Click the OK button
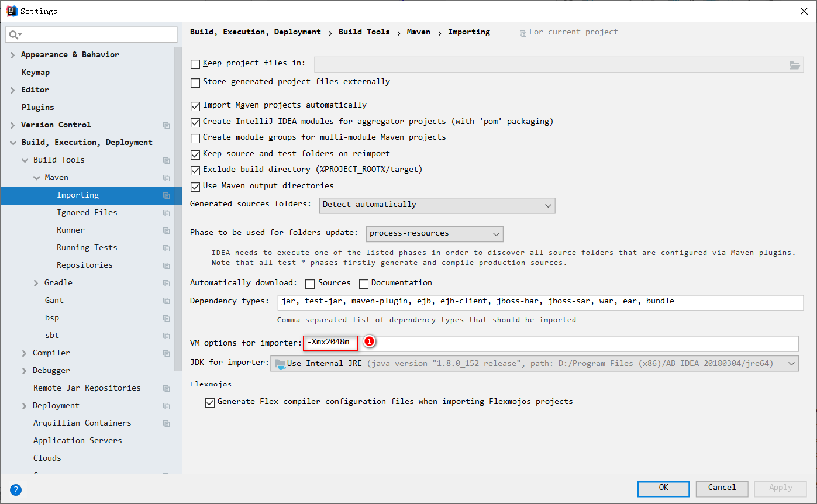 663,488
